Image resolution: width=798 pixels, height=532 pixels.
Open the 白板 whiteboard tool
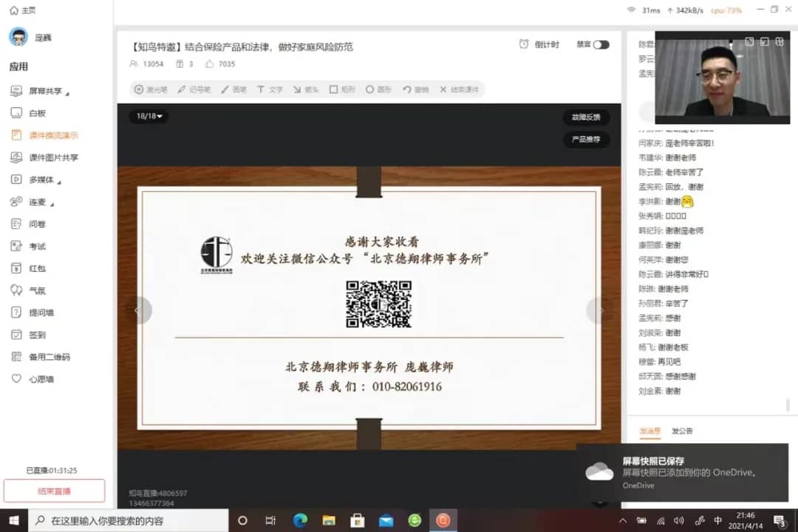click(29, 113)
